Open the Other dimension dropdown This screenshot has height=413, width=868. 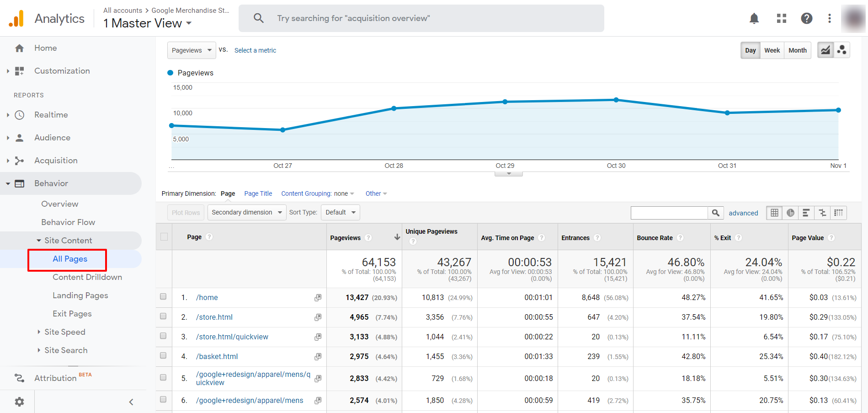click(x=376, y=194)
